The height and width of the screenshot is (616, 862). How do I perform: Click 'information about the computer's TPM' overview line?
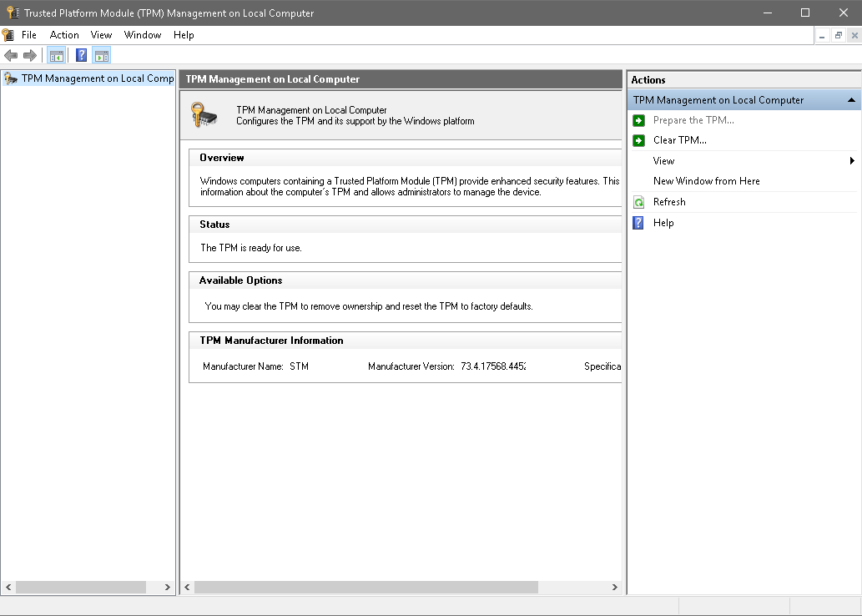click(371, 192)
